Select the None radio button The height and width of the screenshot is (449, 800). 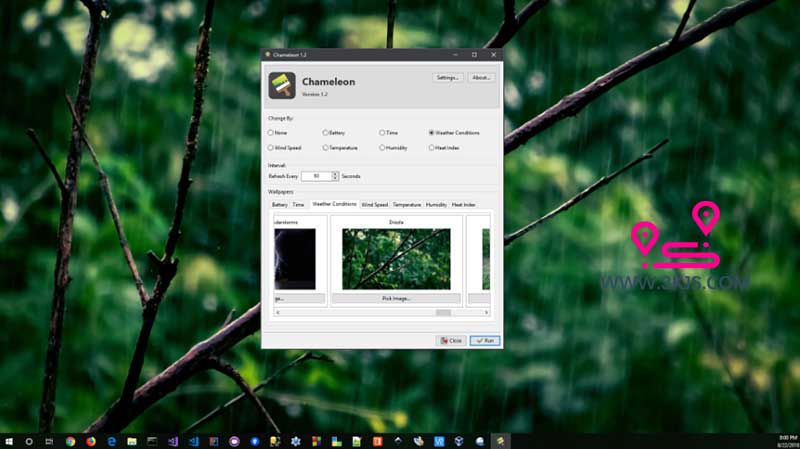pyautogui.click(x=271, y=132)
